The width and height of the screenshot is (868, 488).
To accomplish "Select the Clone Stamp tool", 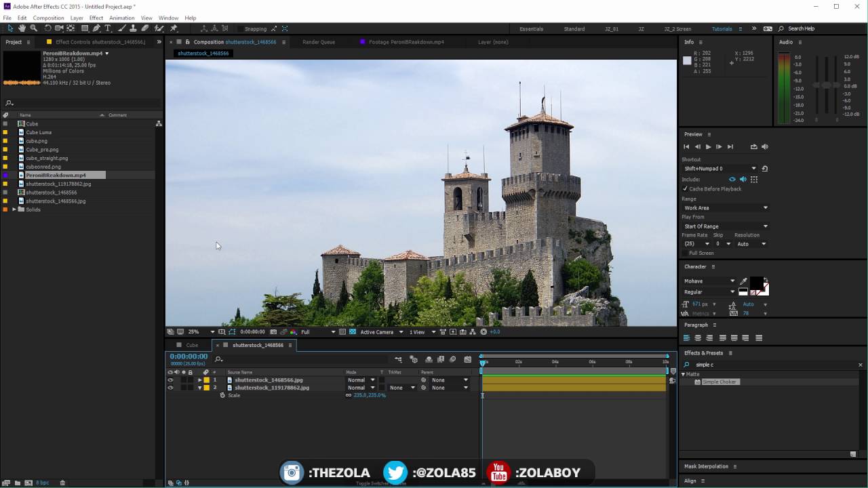I will (134, 28).
